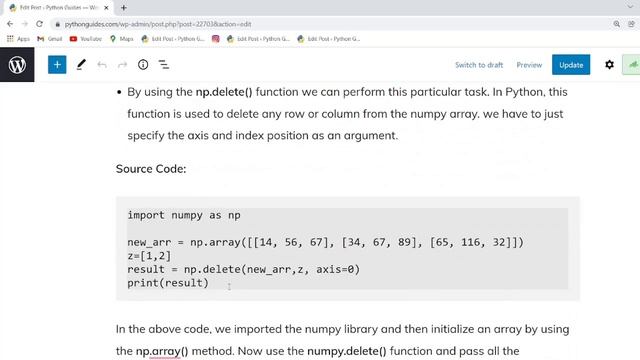Open the Apps bookmark shortcut
Screen dimensions: 640x360
coord(18,39)
